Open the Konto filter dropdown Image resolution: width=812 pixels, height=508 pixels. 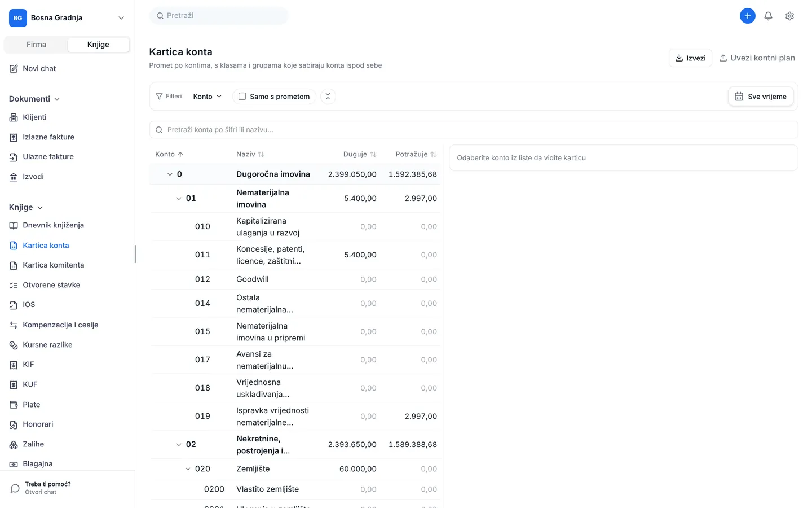click(x=208, y=97)
